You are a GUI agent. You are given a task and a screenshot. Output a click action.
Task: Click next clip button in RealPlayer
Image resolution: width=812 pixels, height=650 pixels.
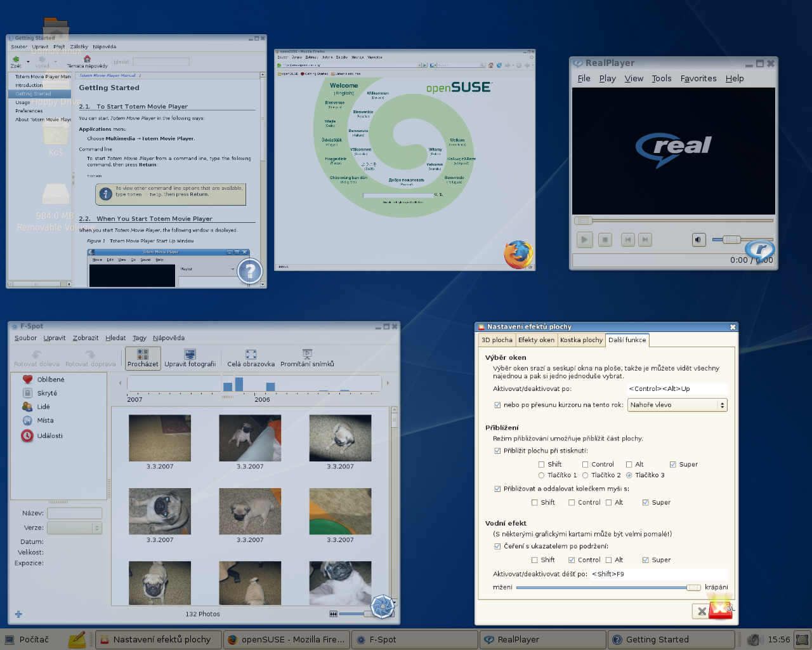(645, 240)
